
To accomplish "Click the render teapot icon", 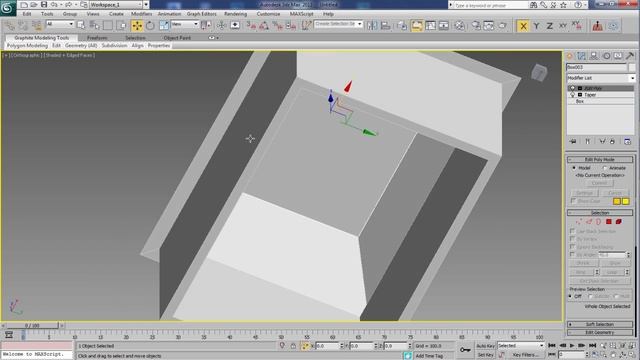I will tap(502, 26).
